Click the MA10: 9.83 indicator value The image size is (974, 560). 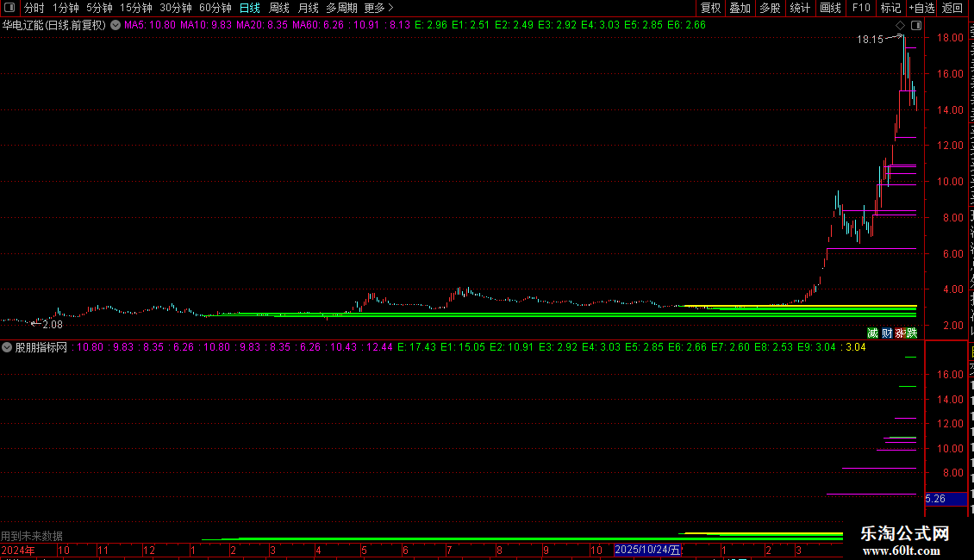coord(206,26)
